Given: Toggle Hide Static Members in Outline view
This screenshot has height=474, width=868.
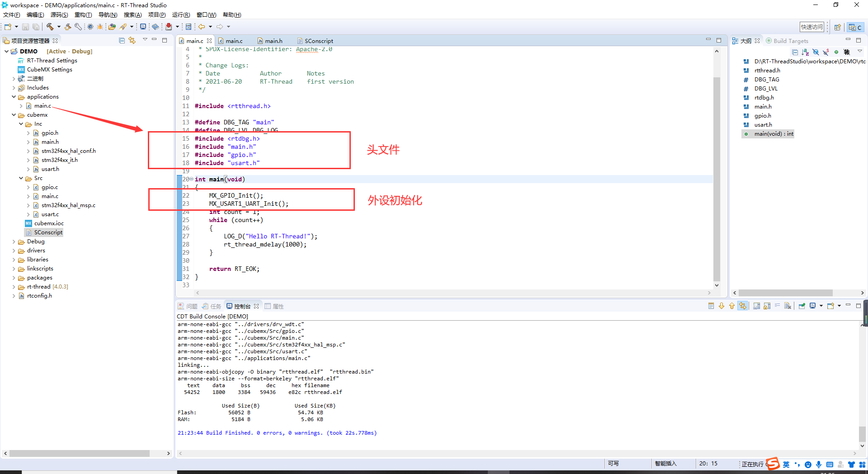Looking at the screenshot, I should [826, 52].
